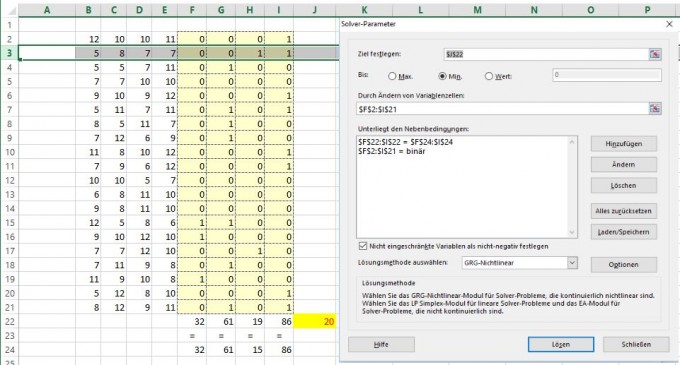Click the Ändern button
This screenshot has height=365, width=680.
(624, 164)
